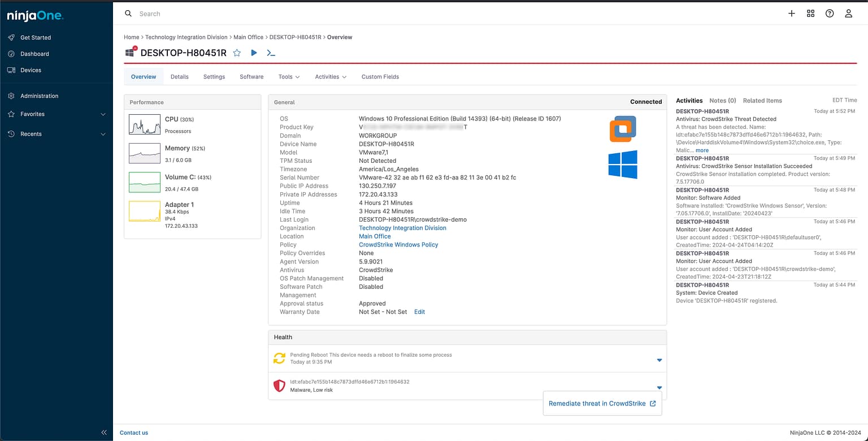Screen dimensions: 868x441
Task: Switch to the Details tab
Action: 179,76
